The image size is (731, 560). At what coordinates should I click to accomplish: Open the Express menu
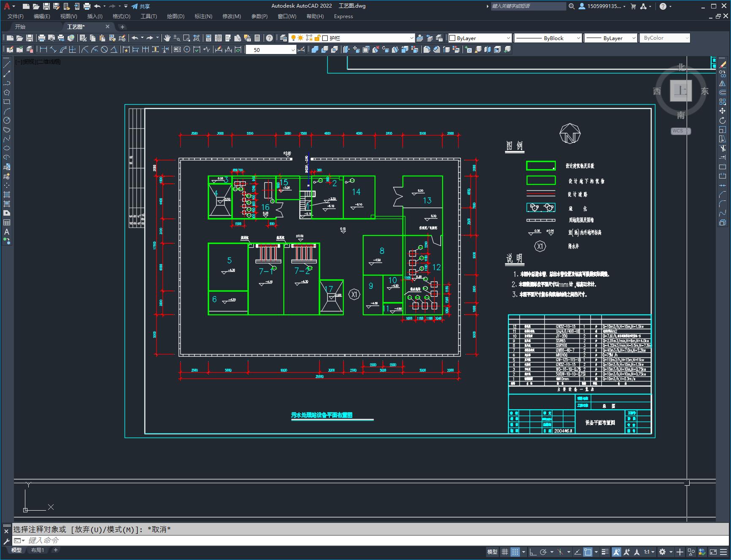tap(343, 16)
